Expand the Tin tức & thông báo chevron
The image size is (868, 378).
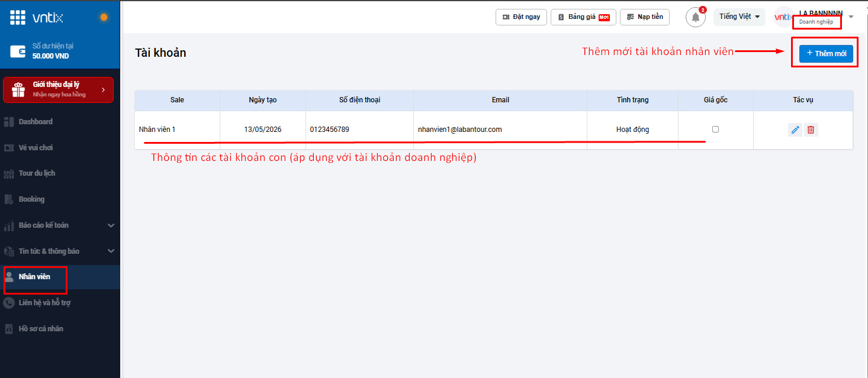click(x=111, y=251)
